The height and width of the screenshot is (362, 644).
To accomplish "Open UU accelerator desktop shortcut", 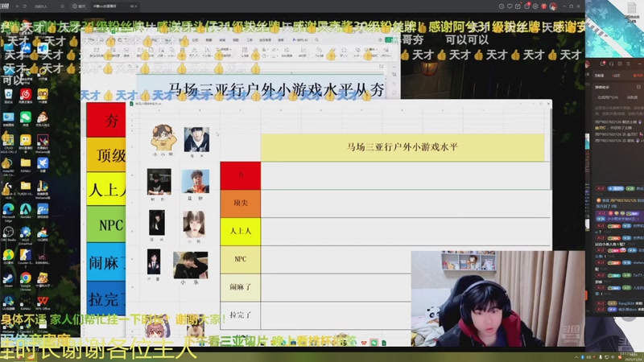I will [x=8, y=302].
